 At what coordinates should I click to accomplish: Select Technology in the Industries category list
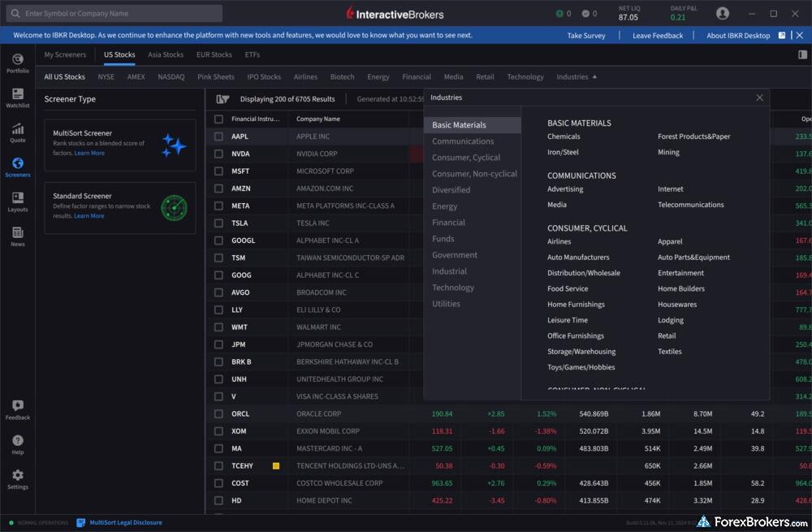click(x=453, y=288)
